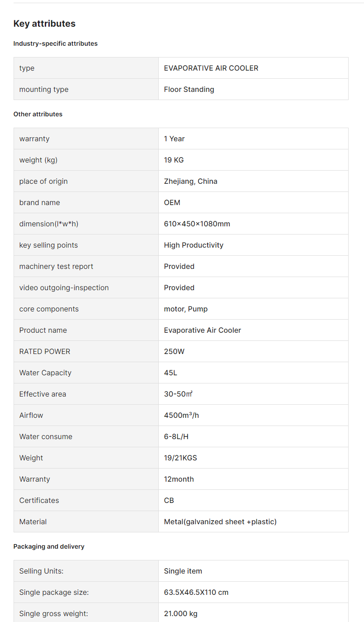Click the machinery test report label
364x622 pixels.
(x=56, y=266)
